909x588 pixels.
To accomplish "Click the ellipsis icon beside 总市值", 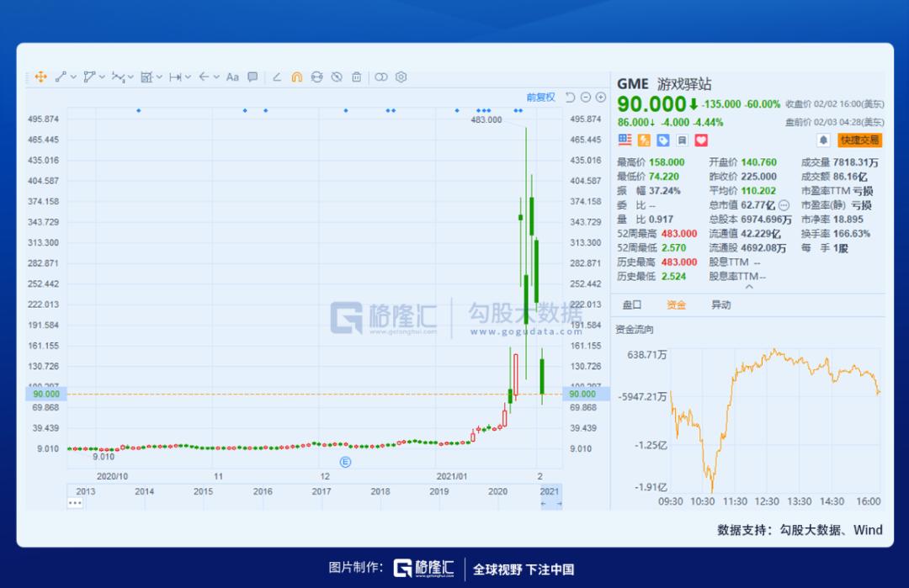I will [x=784, y=205].
